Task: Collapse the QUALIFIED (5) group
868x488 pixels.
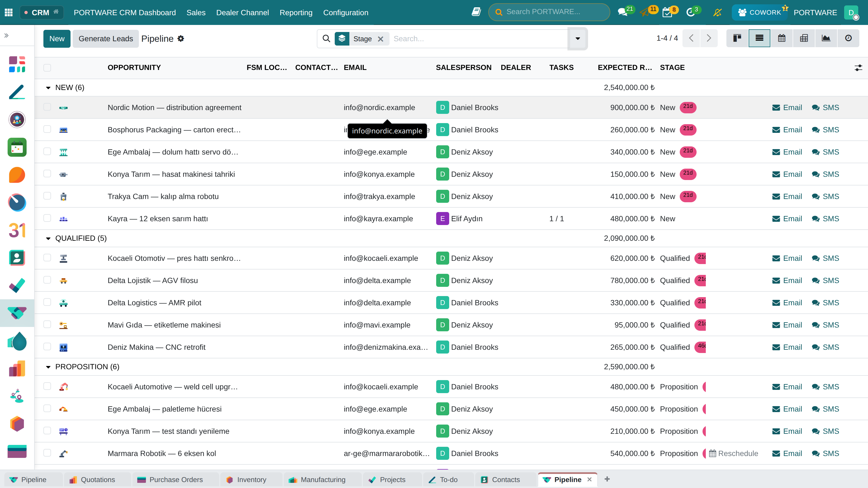Action: pyautogui.click(x=48, y=239)
